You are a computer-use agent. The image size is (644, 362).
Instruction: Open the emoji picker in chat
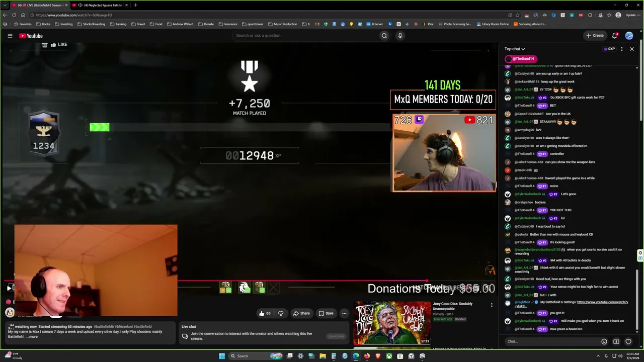click(x=604, y=341)
